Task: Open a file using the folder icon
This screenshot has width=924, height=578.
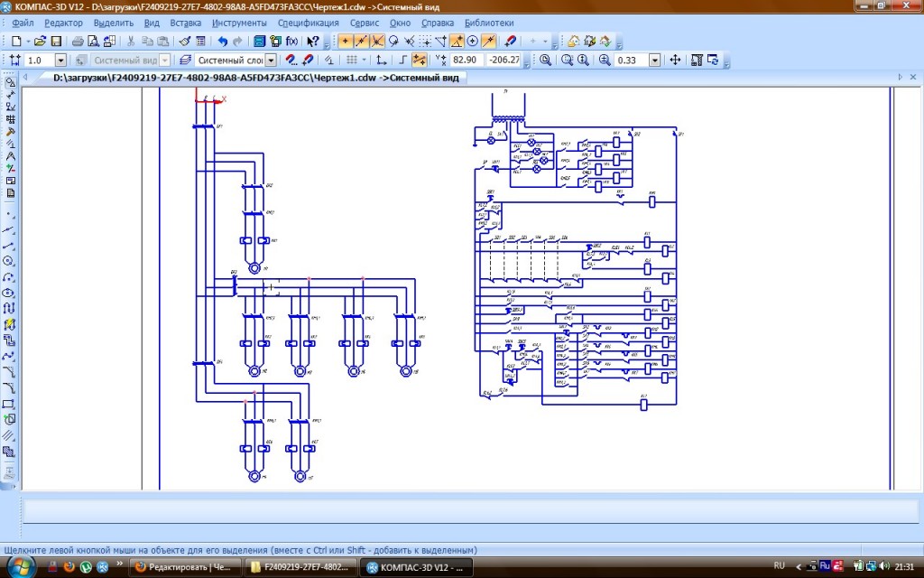Action: pos(40,42)
